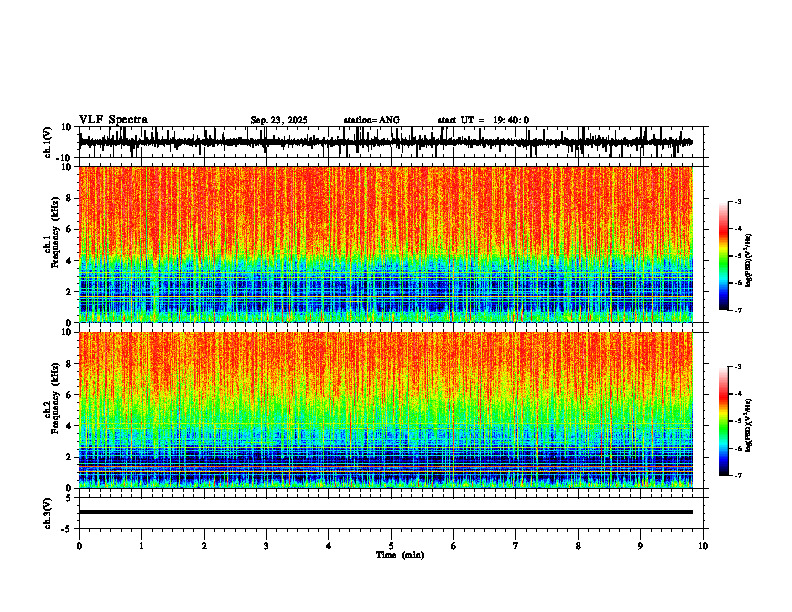The height and width of the screenshot is (612, 792).
Task: Click the "8" kHz tick on ch.2 frequency axis
Action: coord(70,364)
